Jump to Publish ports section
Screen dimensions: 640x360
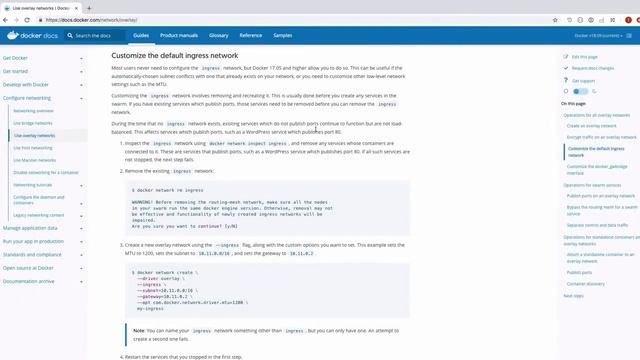[579, 272]
